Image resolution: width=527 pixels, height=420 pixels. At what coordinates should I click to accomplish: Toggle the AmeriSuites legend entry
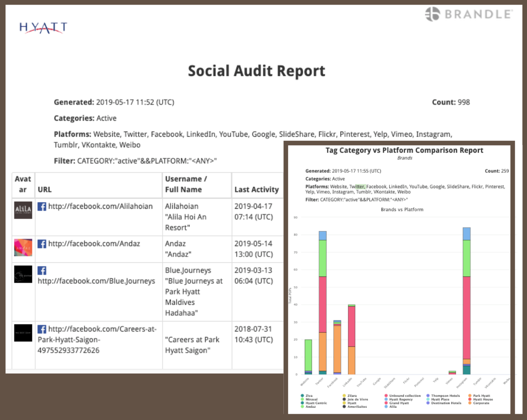coord(355,407)
